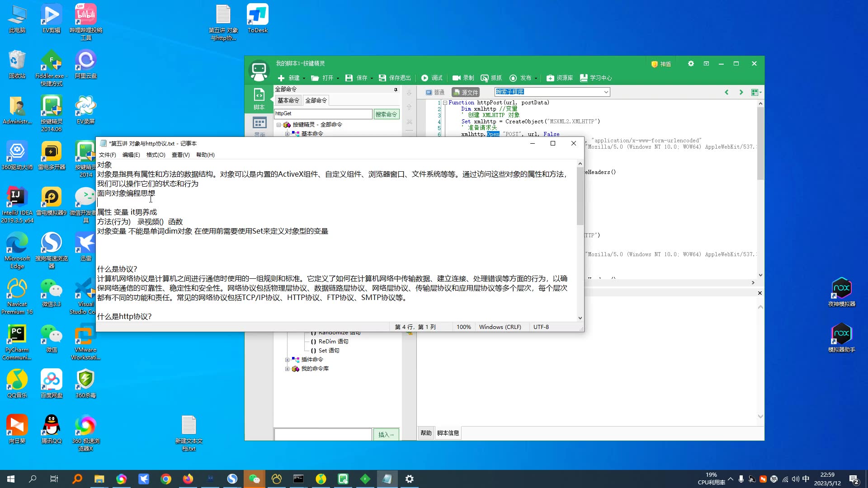The height and width of the screenshot is (488, 868).
Task: Click the 神盾 shield icon
Action: click(x=654, y=64)
